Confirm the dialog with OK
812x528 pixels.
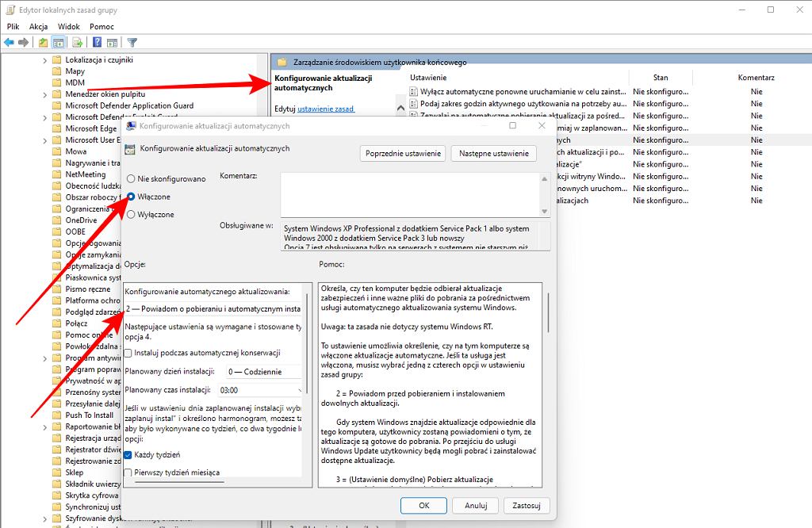pos(423,505)
